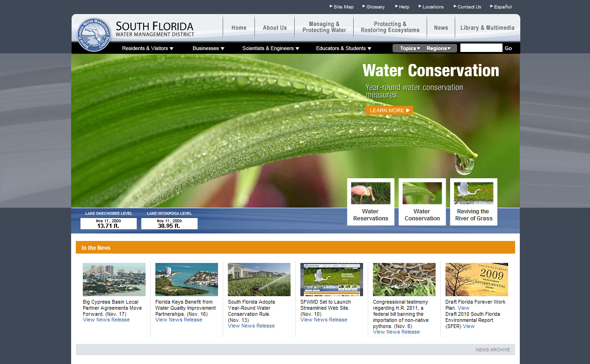View News Release for Big Cypress Basin
This screenshot has height=364, width=590.
106,320
